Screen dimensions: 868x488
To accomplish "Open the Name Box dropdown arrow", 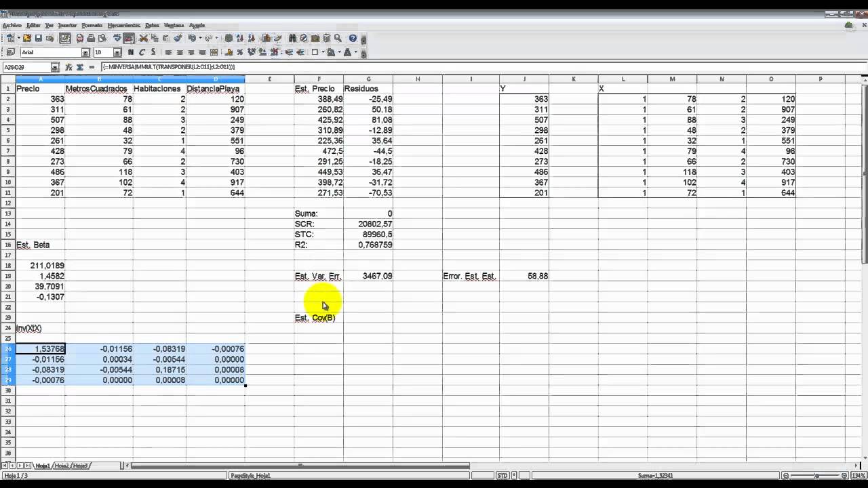I will pyautogui.click(x=55, y=67).
